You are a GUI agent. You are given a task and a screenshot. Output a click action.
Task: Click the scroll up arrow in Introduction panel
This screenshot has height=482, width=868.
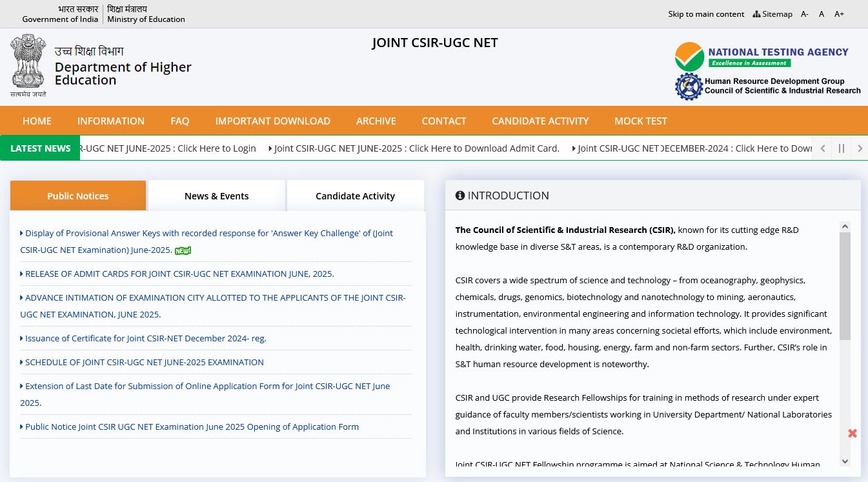[845, 226]
